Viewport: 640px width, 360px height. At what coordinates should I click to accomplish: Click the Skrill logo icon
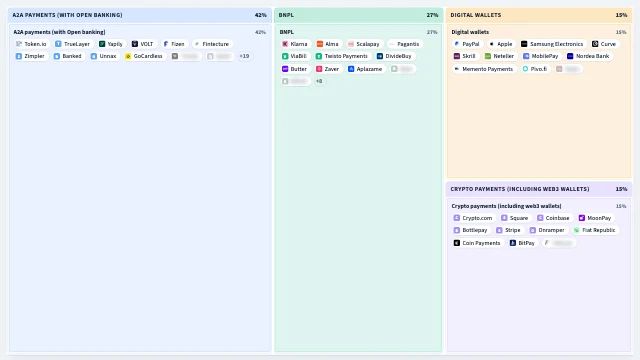457,56
